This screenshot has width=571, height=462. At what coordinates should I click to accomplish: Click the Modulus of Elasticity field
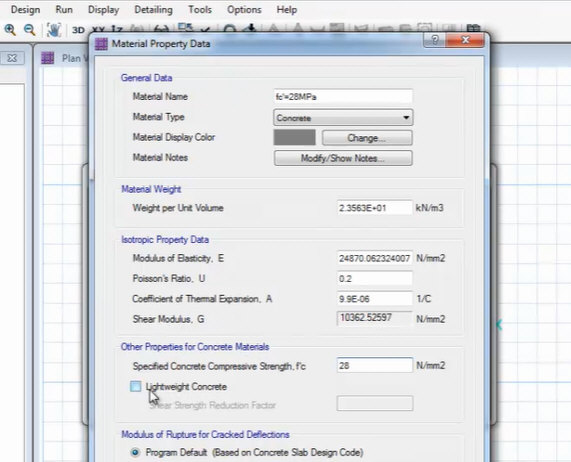tap(375, 258)
